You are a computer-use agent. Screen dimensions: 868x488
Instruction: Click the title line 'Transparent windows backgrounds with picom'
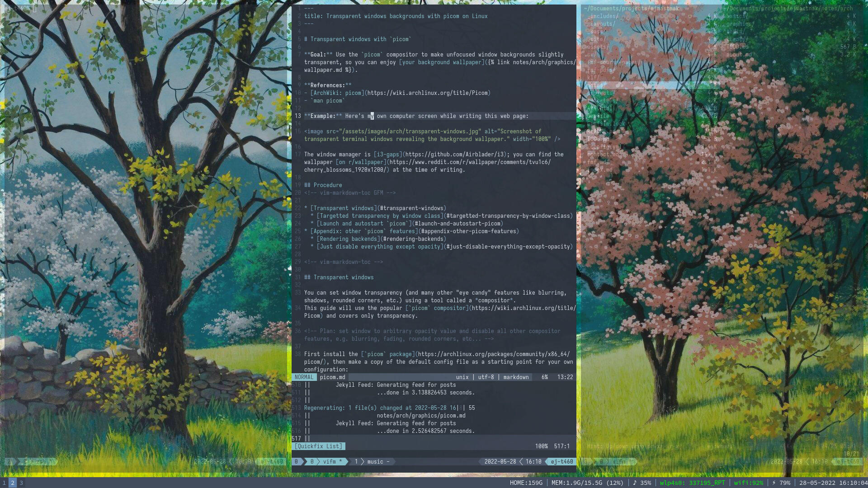click(396, 16)
